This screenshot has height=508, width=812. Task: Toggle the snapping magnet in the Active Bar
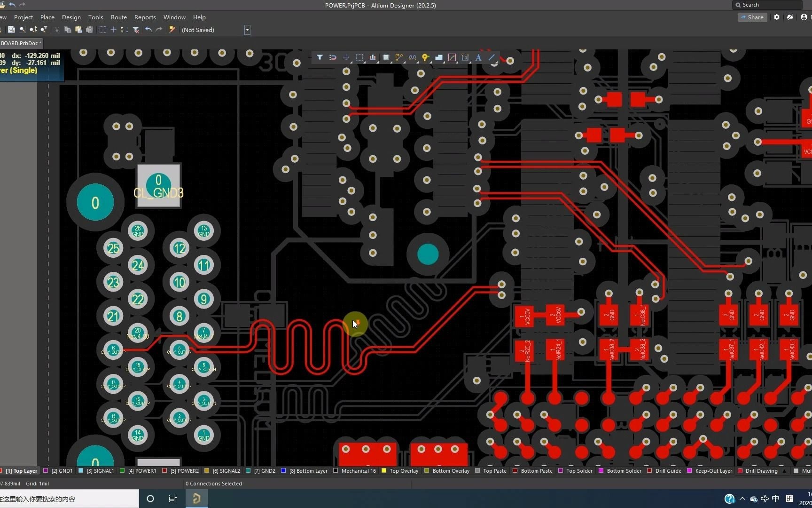(333, 57)
